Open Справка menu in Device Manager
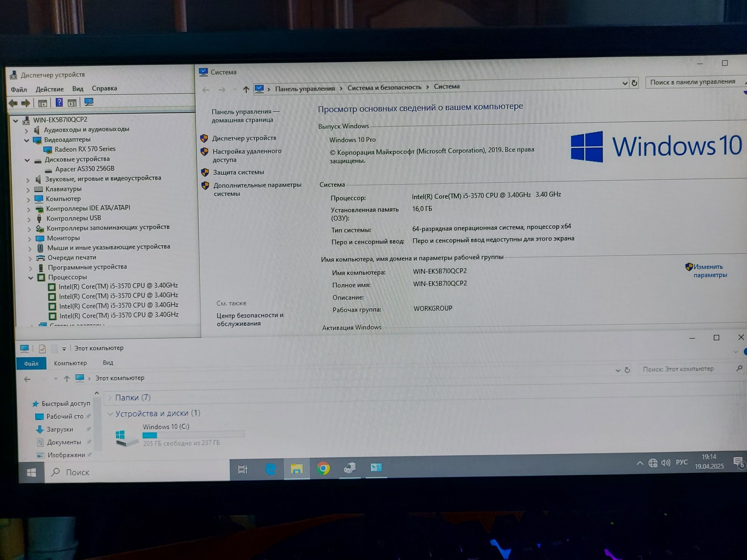 pyautogui.click(x=105, y=88)
